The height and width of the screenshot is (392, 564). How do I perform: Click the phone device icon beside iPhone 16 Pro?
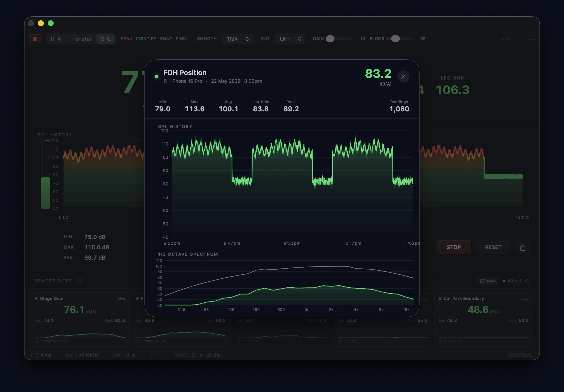click(x=166, y=81)
